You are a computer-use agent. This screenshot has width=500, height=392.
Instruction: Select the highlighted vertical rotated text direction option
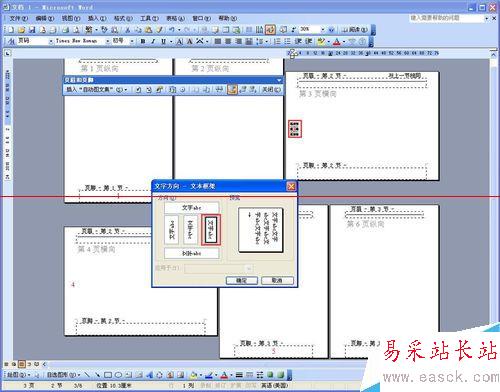coord(211,230)
